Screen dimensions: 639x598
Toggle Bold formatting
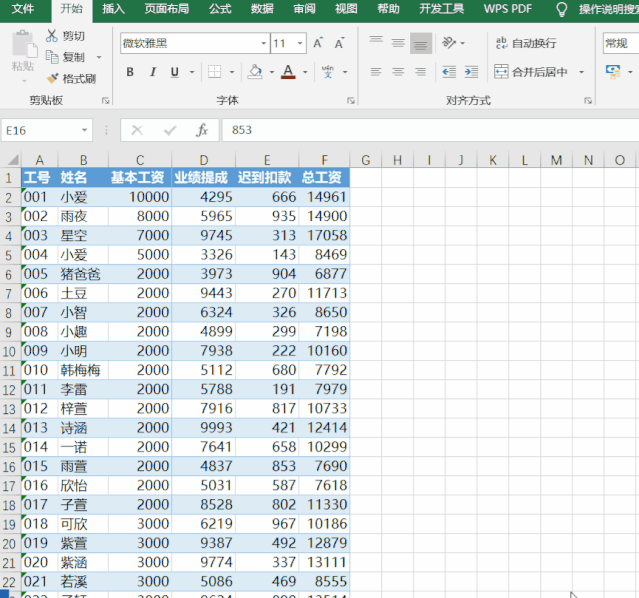pyautogui.click(x=130, y=72)
